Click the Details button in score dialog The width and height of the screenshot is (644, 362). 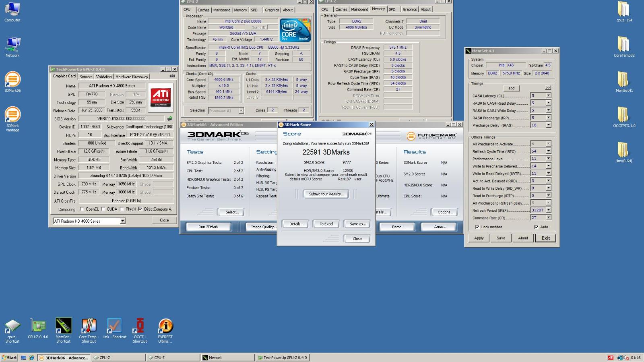pyautogui.click(x=296, y=224)
